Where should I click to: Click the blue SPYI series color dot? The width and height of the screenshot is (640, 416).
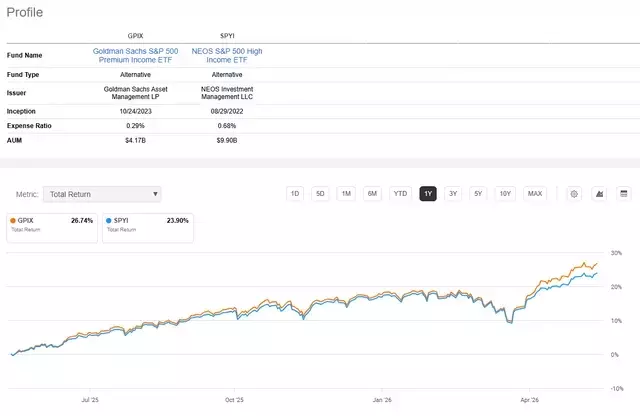[x=109, y=220]
